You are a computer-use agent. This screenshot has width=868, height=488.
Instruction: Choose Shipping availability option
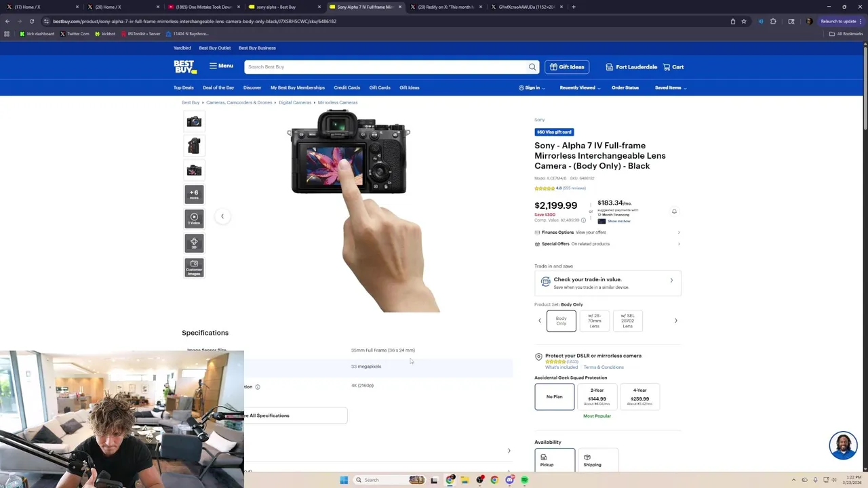(597, 460)
